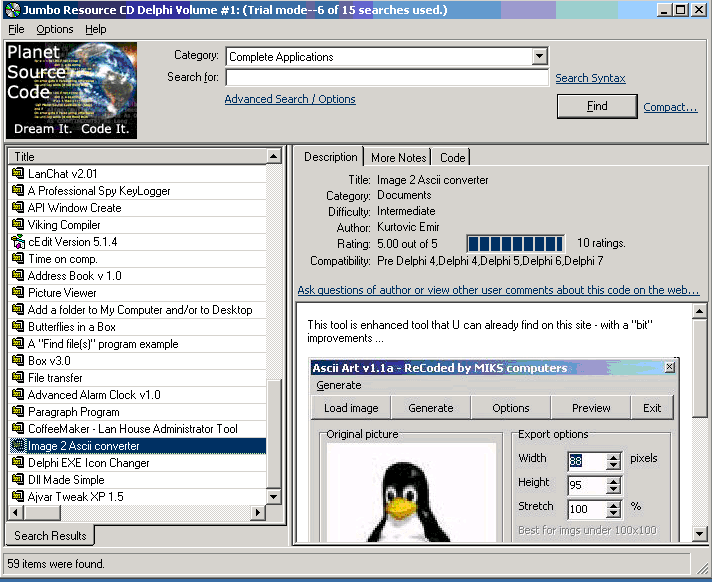Click the Picture Viewer entry icon
This screenshot has width=712, height=582.
tap(18, 292)
